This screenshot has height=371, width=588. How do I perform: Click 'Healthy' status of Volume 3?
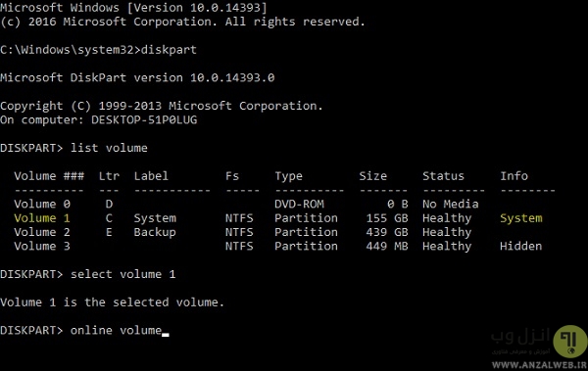[447, 247]
